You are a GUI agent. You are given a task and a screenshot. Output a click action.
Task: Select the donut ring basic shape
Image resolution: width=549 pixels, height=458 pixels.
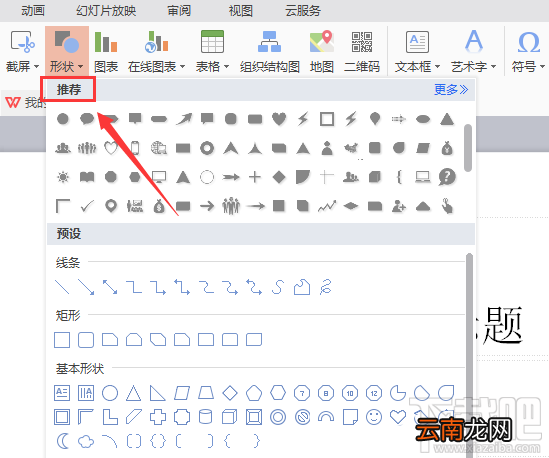point(278,417)
